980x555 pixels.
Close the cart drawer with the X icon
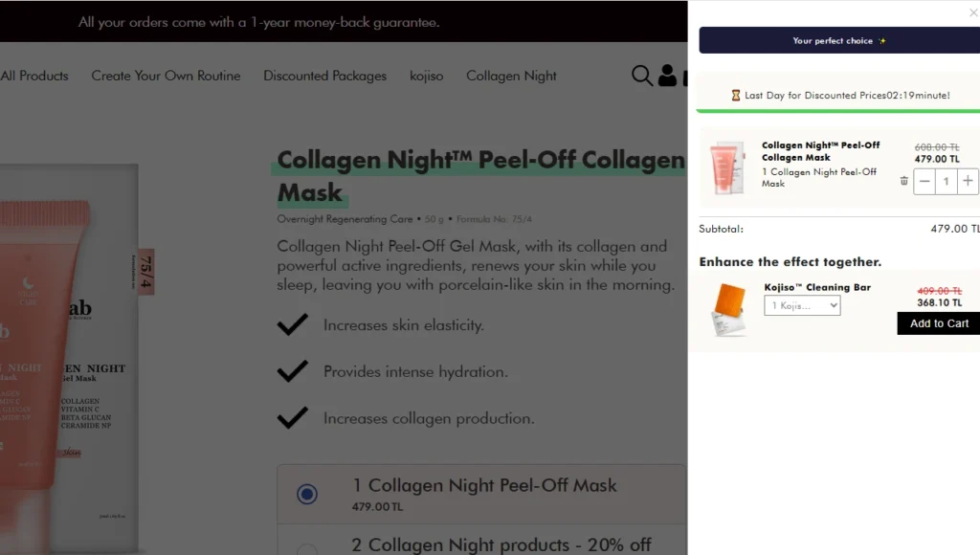(x=973, y=13)
